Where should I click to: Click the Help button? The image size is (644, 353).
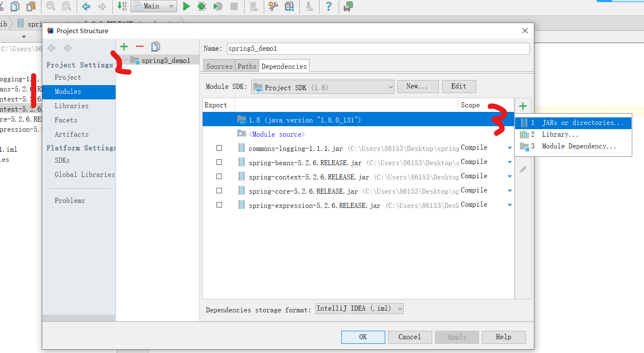[504, 337]
